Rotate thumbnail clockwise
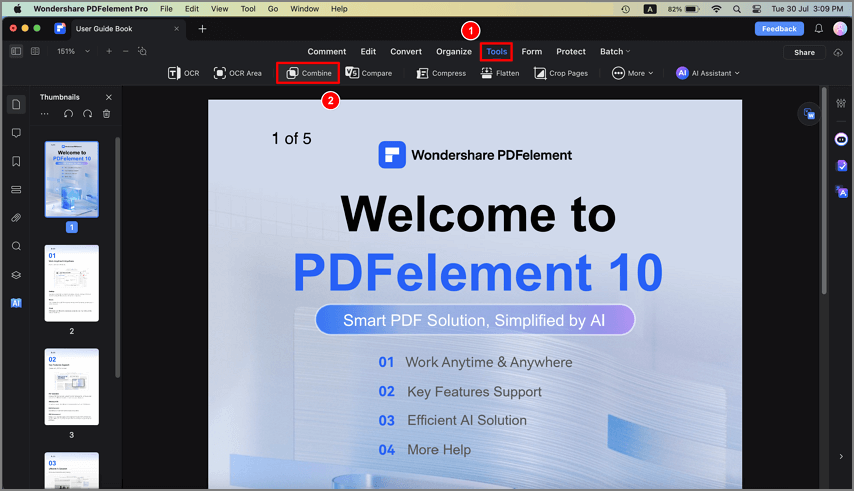Image resolution: width=854 pixels, height=491 pixels. pos(87,114)
